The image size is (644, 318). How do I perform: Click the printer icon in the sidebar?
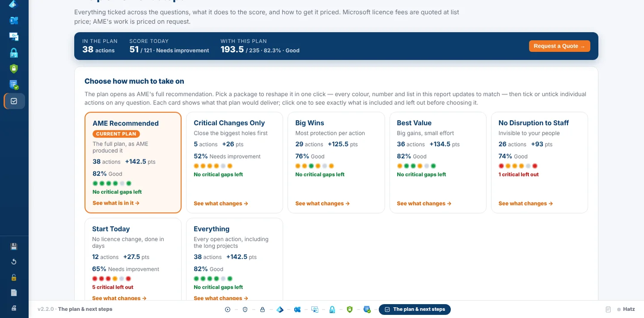14,308
